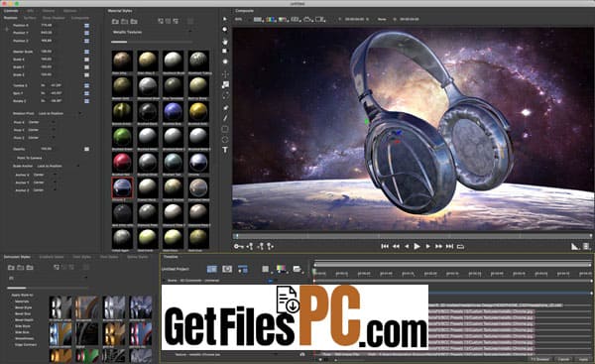Adjust the Extrusion Styles thumbnail size slider
This screenshot has height=364, width=595.
point(46,288)
